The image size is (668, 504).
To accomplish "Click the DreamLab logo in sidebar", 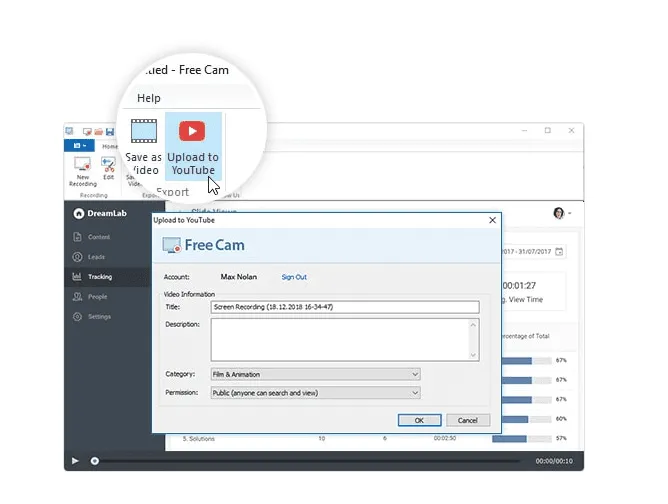I will pos(100,213).
